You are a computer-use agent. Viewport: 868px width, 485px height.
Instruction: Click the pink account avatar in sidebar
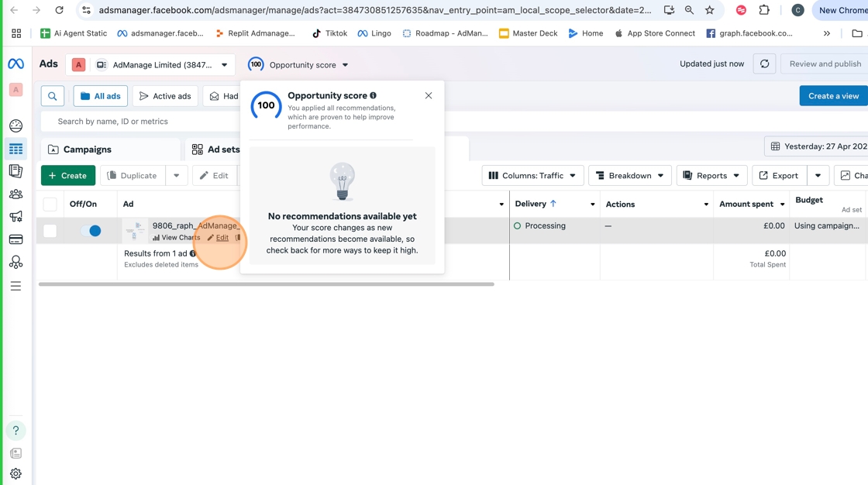pyautogui.click(x=16, y=90)
